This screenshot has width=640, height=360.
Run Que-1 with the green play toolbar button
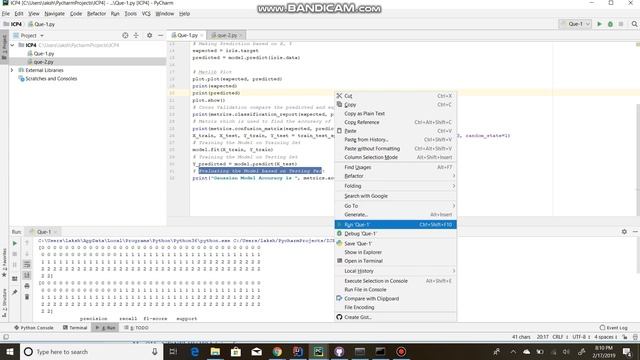pos(600,24)
